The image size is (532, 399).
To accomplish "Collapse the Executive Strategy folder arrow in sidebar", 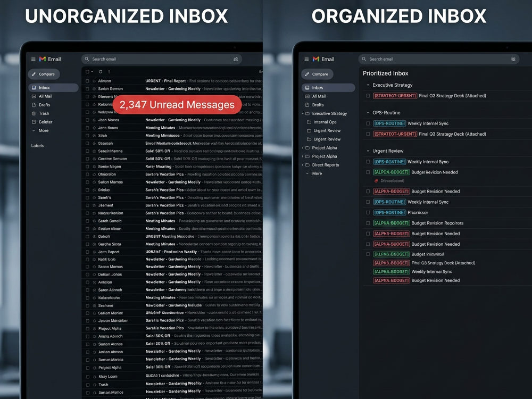I will point(303,114).
